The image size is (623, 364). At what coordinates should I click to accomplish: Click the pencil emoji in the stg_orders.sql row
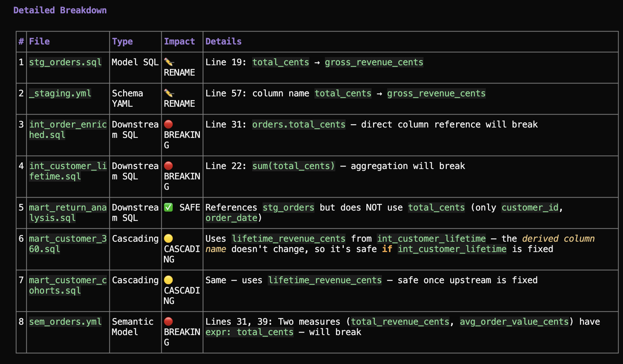169,62
